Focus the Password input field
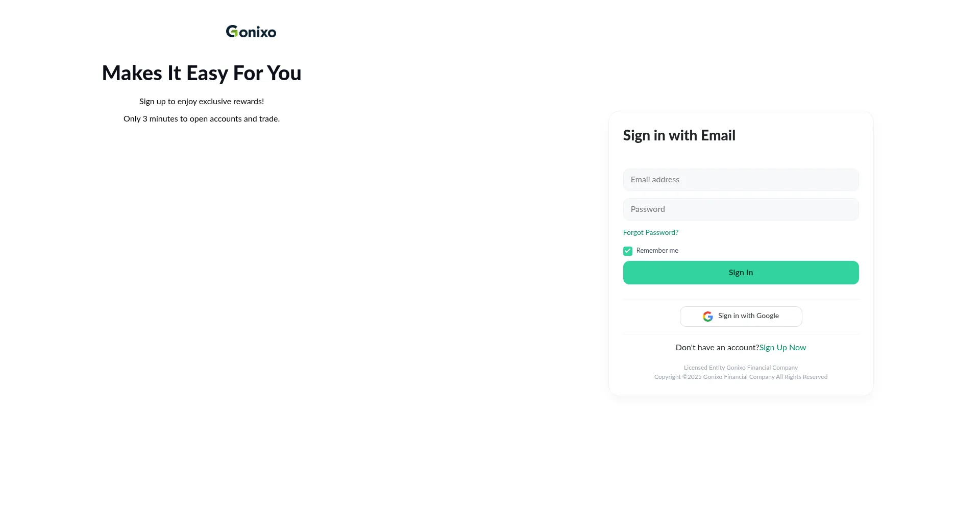 741,209
